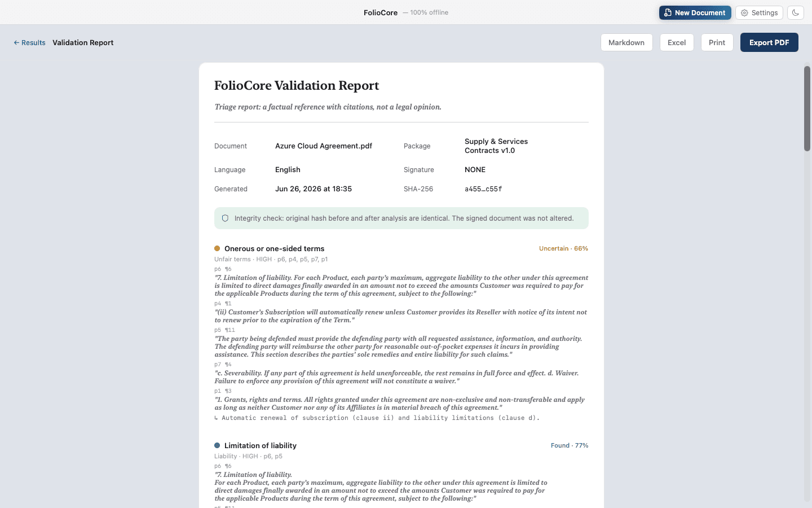Click the 'p1 ¶3' citation reference
Image resolution: width=812 pixels, height=508 pixels.
pyautogui.click(x=223, y=391)
